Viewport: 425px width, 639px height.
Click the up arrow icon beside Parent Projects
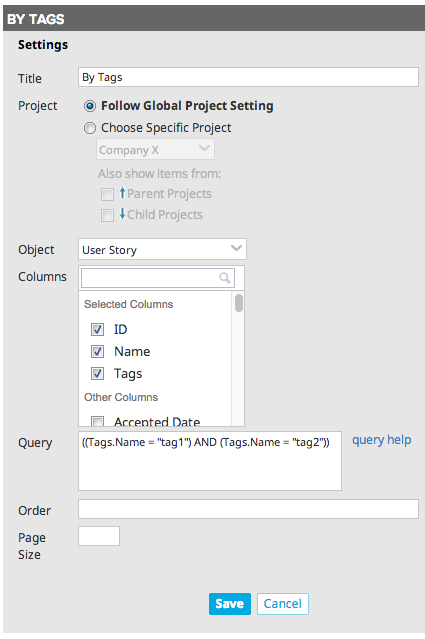tap(122, 192)
